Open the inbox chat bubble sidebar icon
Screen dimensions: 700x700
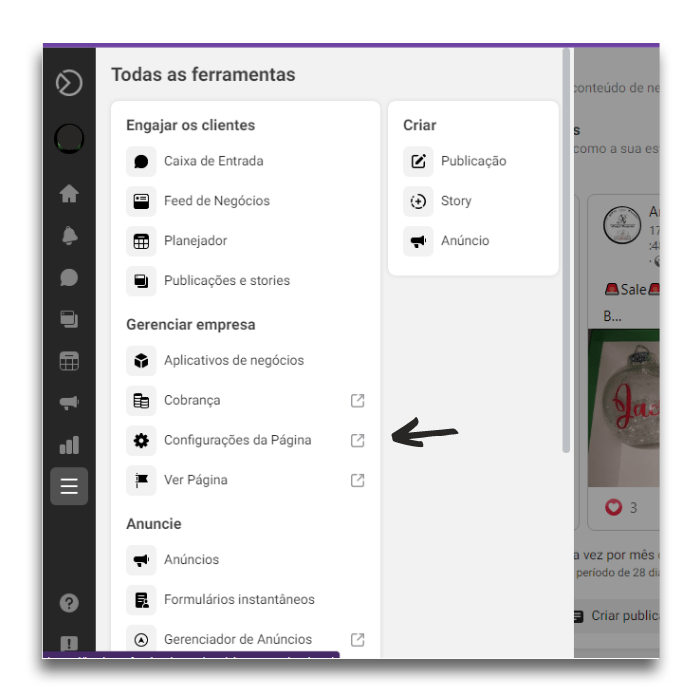[69, 277]
